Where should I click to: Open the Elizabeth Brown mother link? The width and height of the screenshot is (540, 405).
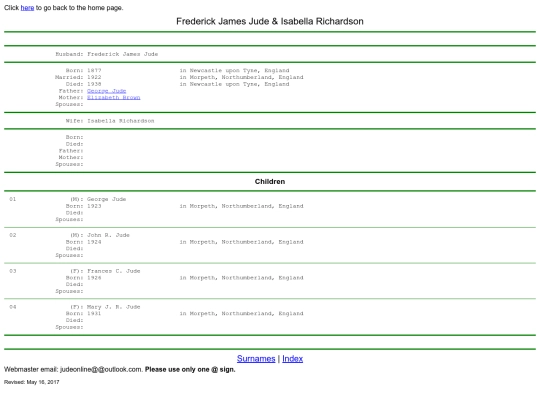114,97
